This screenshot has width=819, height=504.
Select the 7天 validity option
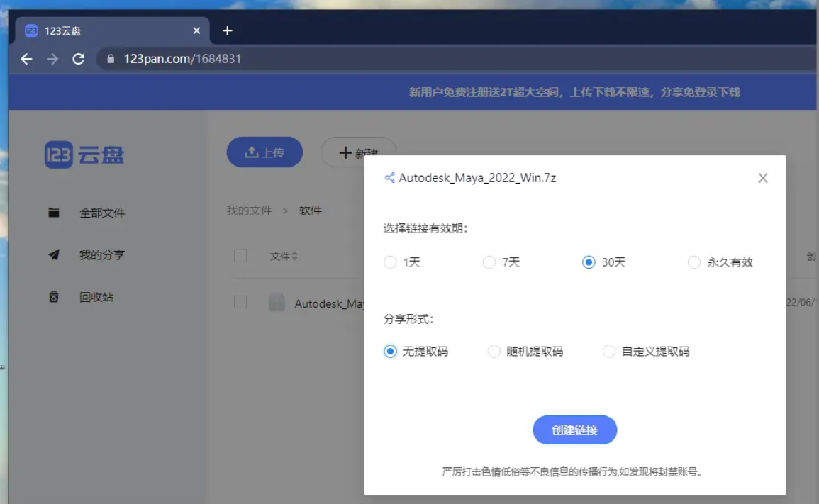click(501, 262)
